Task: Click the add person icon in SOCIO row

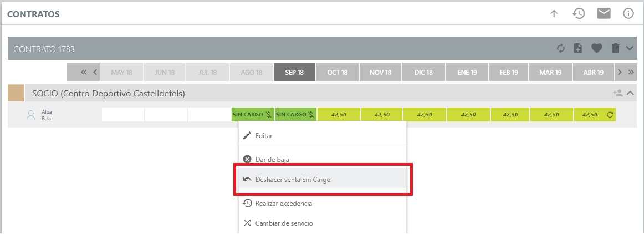Action: (618, 93)
